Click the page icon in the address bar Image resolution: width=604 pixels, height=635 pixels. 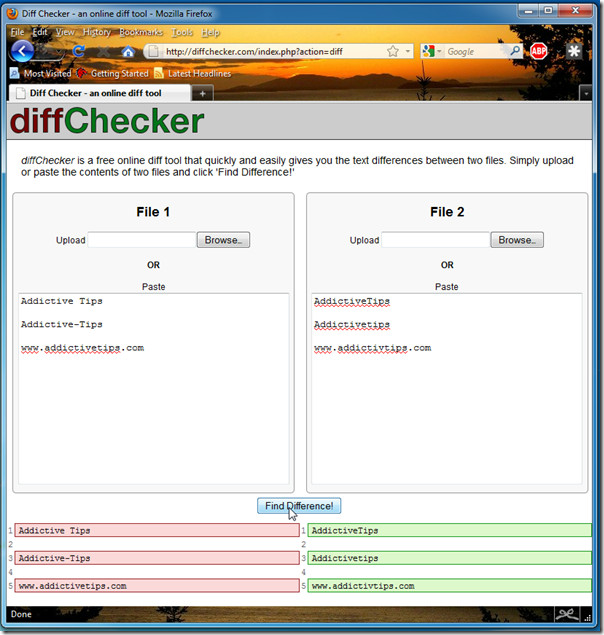click(153, 51)
